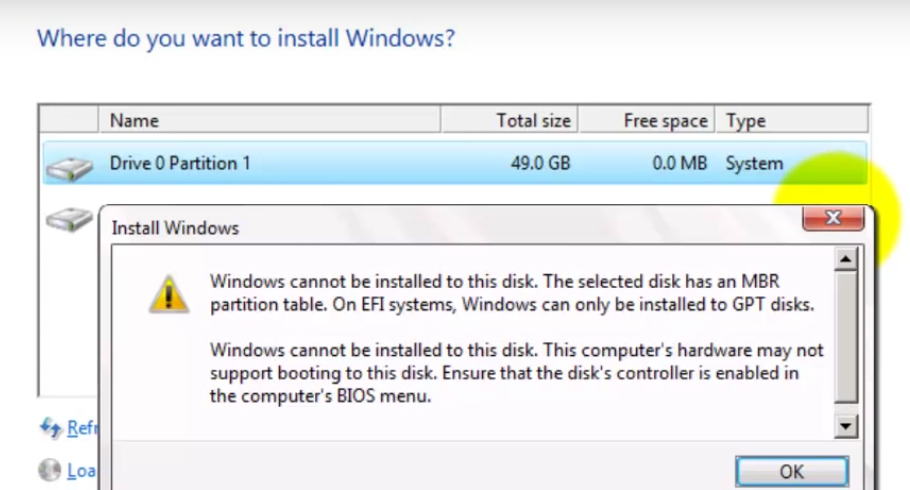
Task: Click the MBR partition table error message
Action: (512, 293)
